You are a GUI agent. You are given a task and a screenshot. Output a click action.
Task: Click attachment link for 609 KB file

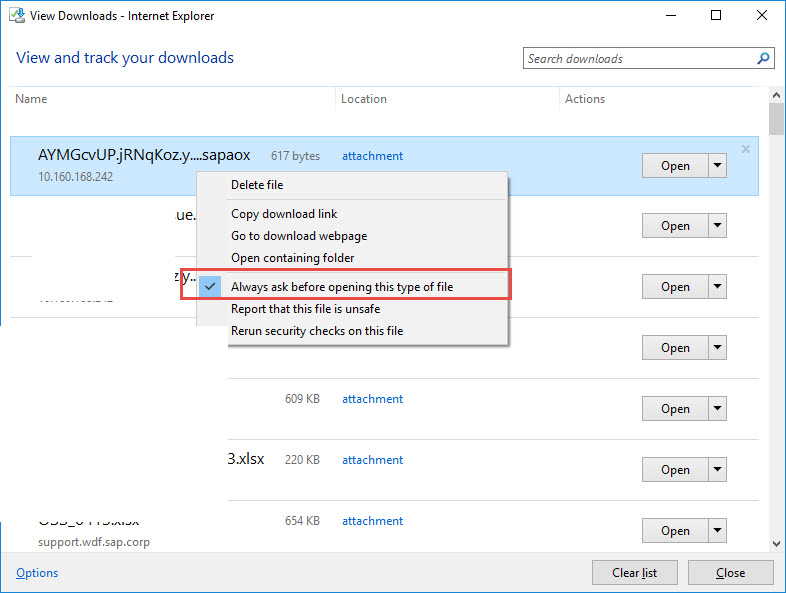pyautogui.click(x=372, y=399)
